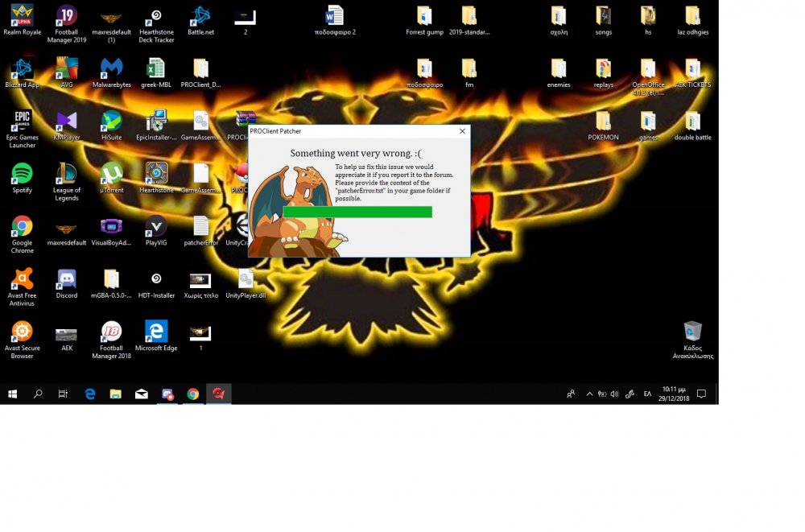Close the PROClient Patcher error dialog

[462, 131]
